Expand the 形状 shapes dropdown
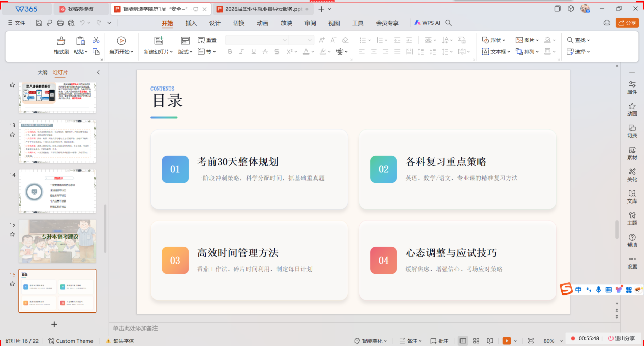 coord(494,40)
